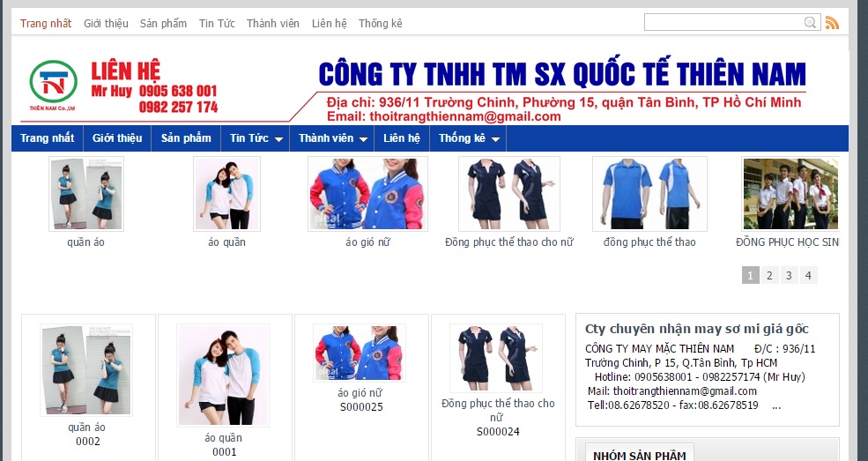Open product image for code S000025
This screenshot has height=461, width=868.
point(360,353)
